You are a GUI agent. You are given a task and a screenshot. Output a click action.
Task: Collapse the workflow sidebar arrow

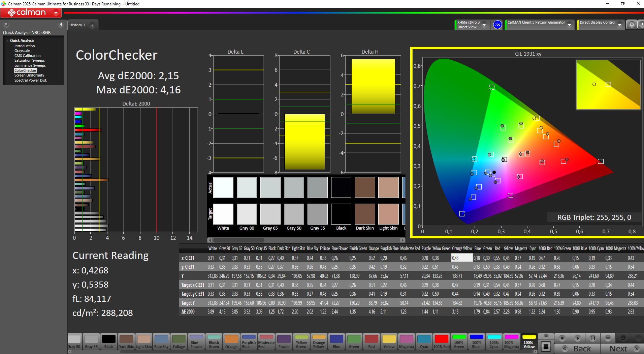[61, 24]
